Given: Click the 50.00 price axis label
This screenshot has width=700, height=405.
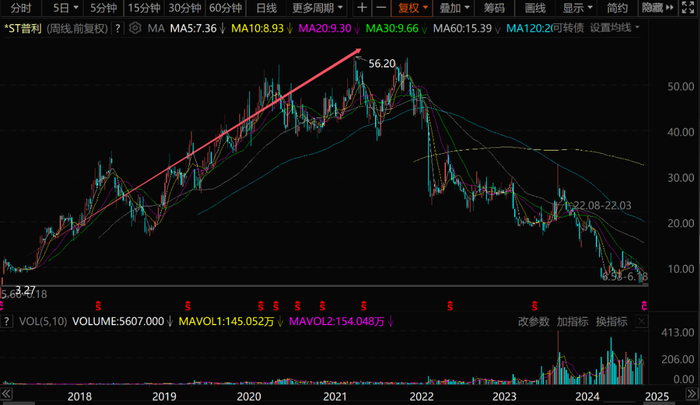Looking at the screenshot, I should pyautogui.click(x=681, y=87).
